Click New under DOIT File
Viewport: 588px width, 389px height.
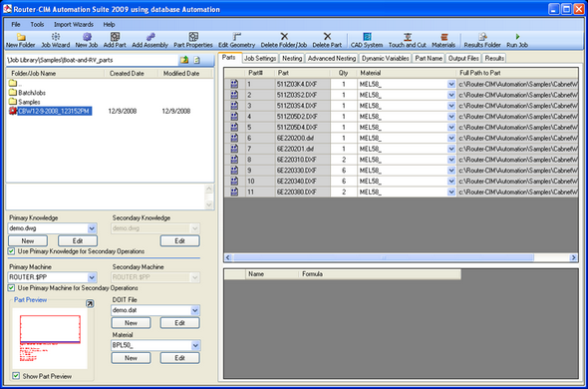coord(131,323)
